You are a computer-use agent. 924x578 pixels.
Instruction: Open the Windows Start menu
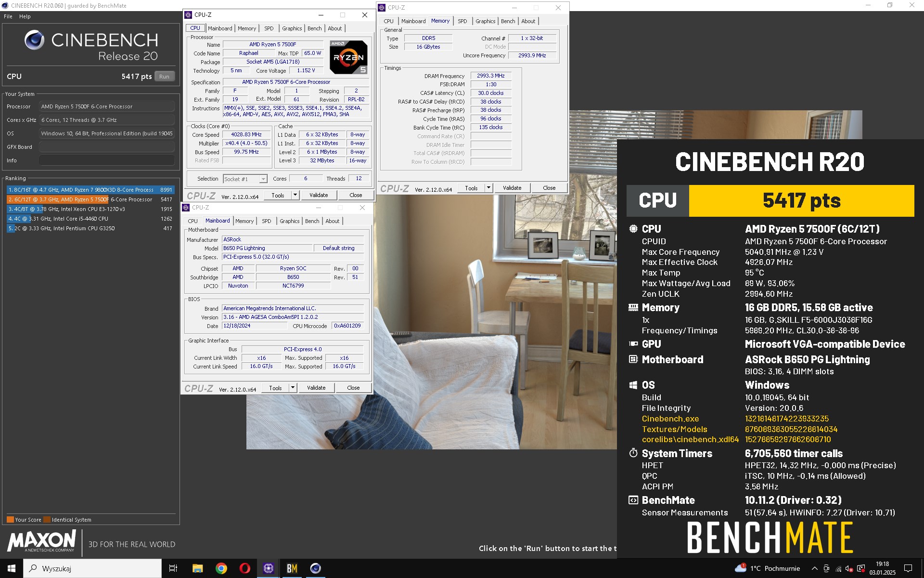(x=12, y=568)
